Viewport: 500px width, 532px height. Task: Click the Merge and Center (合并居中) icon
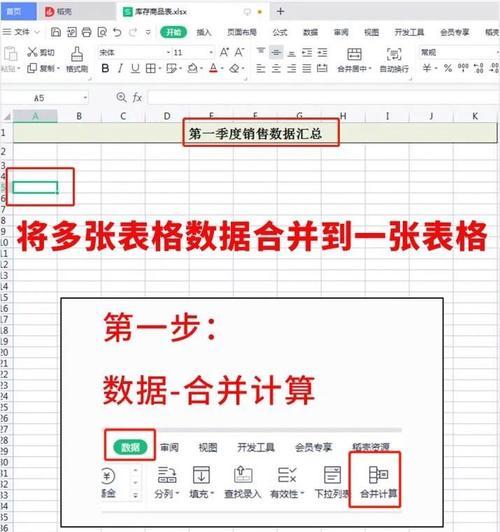(x=354, y=54)
